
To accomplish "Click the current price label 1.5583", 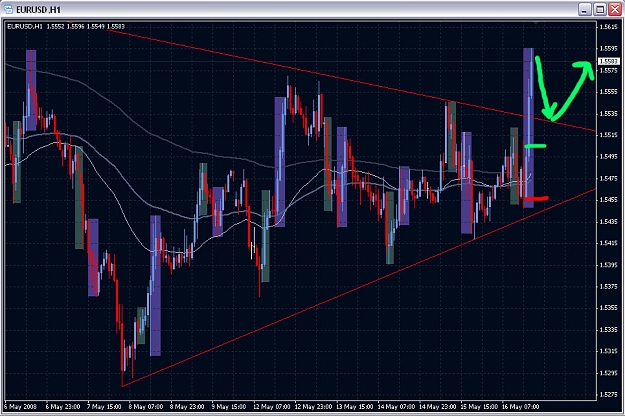I will click(609, 61).
